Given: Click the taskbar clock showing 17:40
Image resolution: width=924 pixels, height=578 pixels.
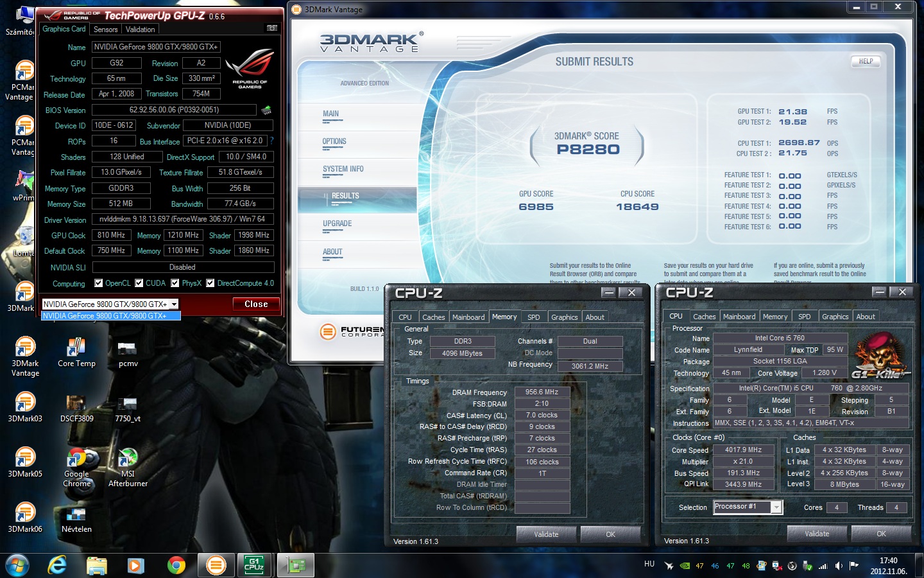Looking at the screenshot, I should point(888,566).
